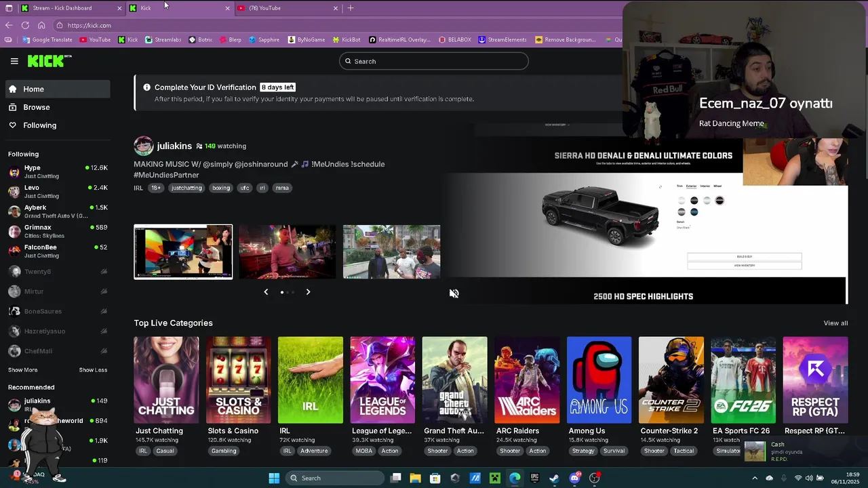Select second featured stream thumbnail
Image resolution: width=868 pixels, height=488 pixels.
tap(288, 251)
